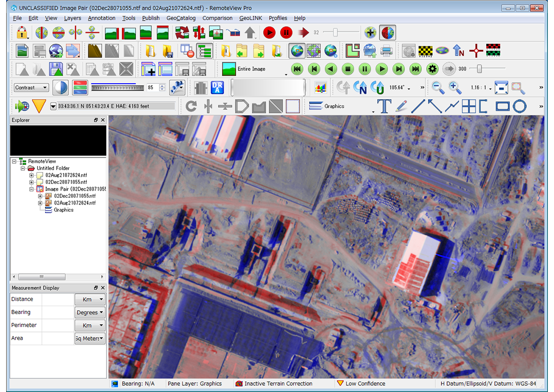Click the Rotate to North icon
The height and width of the screenshot is (392, 554).
(x=360, y=87)
